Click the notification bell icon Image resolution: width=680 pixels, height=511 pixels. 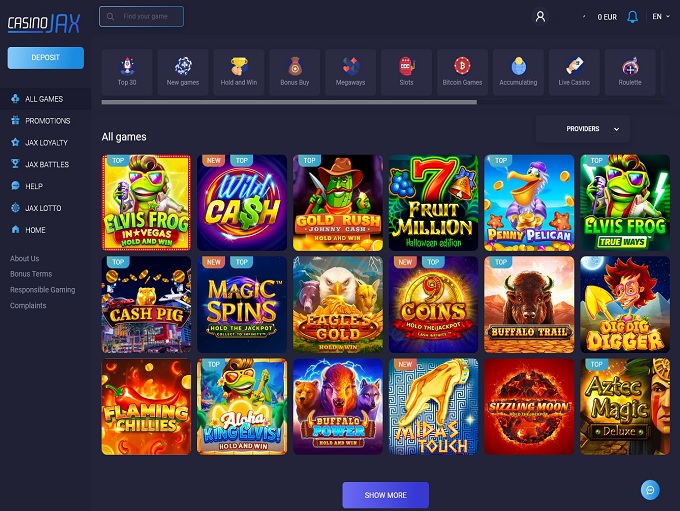click(632, 17)
